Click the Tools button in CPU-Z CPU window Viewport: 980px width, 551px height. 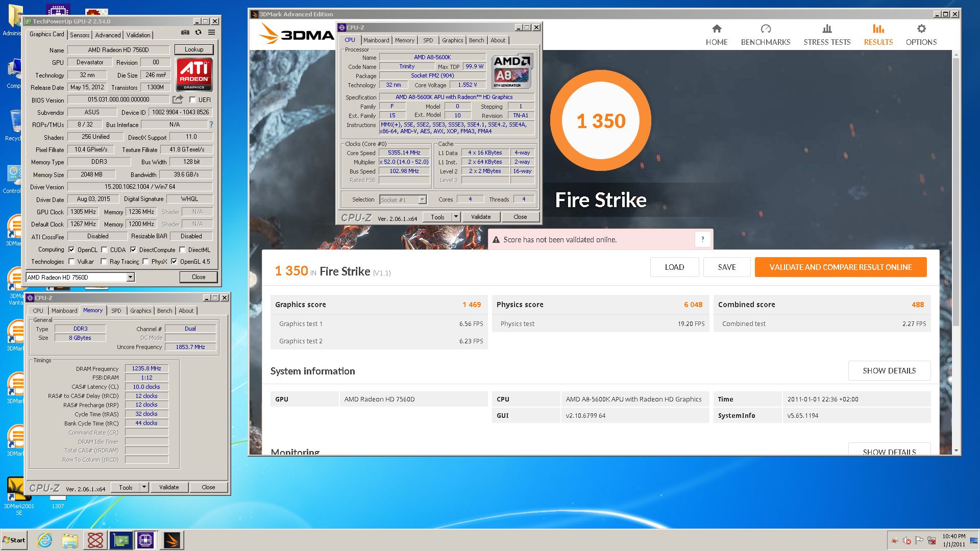coord(437,217)
